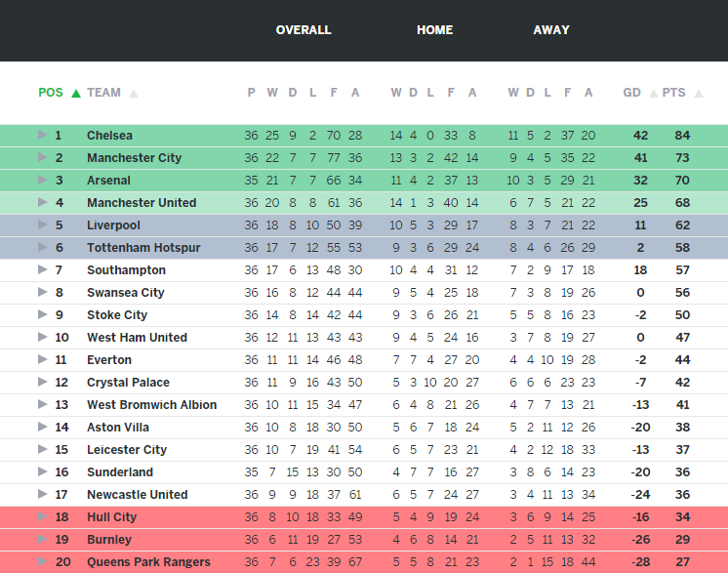Expand the Chelsea row arrow
The image size is (728, 573).
pos(42,136)
